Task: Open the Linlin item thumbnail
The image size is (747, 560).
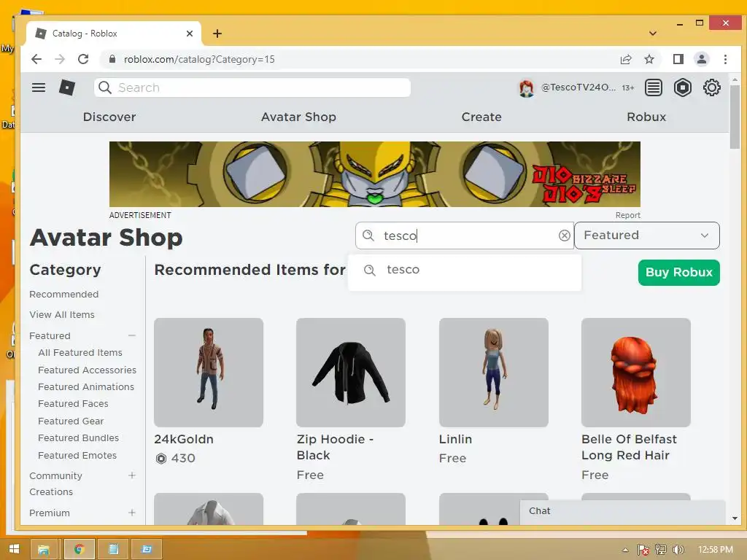Action: click(494, 373)
